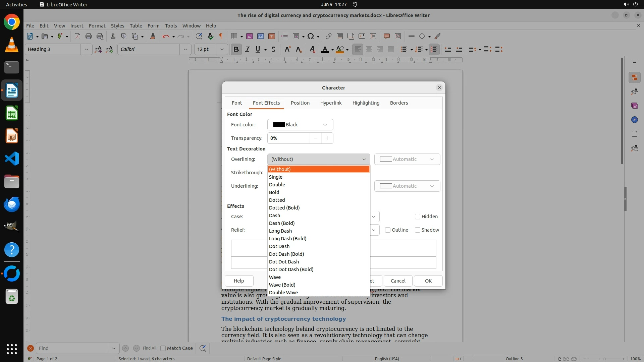Toggle formatting marks pilcrow icon

pos(221,36)
